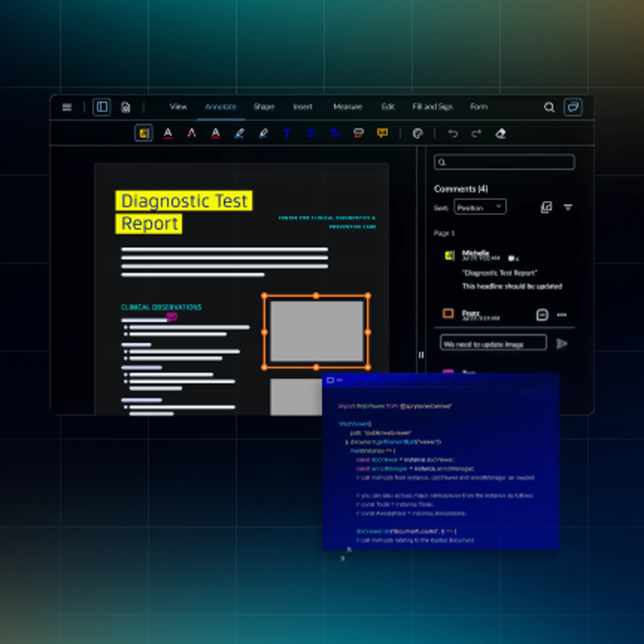Open the Edit tab
This screenshot has width=644, height=644.
point(388,107)
